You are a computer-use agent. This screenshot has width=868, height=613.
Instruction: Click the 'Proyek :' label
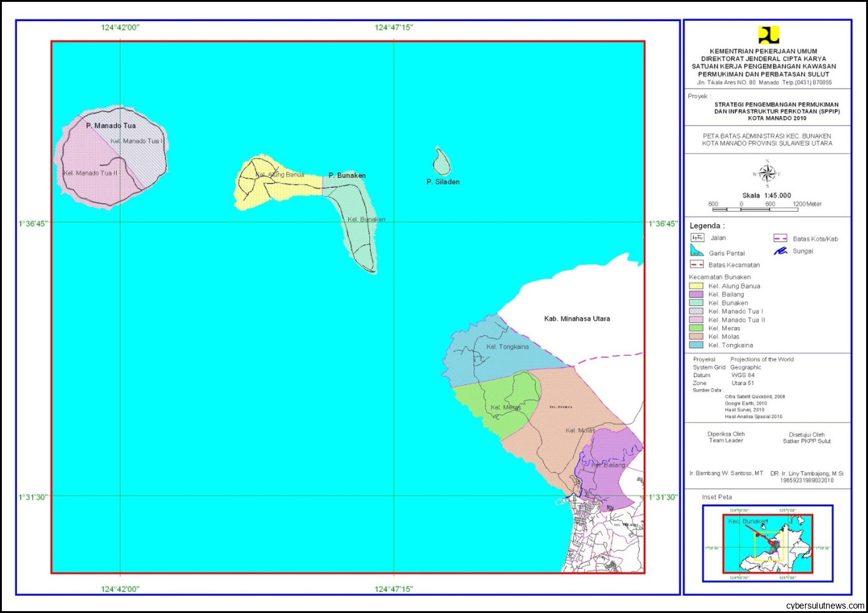699,96
